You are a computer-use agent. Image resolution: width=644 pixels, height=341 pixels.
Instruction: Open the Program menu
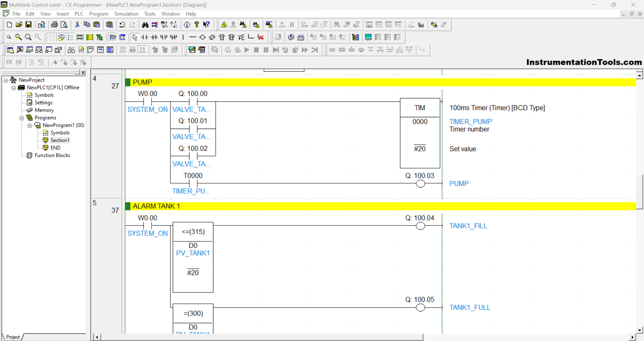[x=99, y=14]
